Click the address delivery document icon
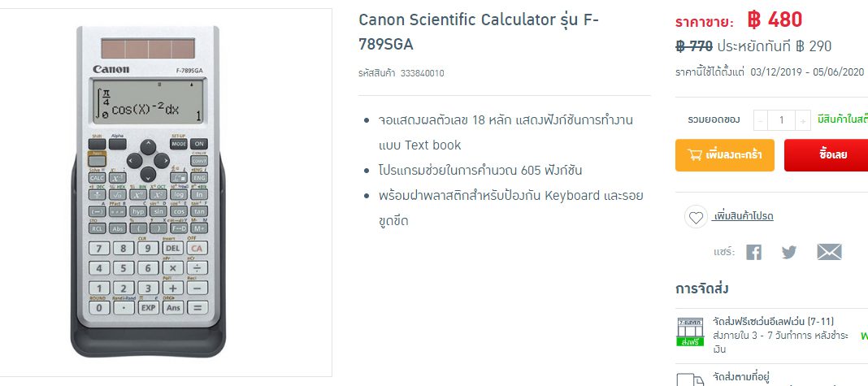Viewport: 868px width, 386px height. 690,379
